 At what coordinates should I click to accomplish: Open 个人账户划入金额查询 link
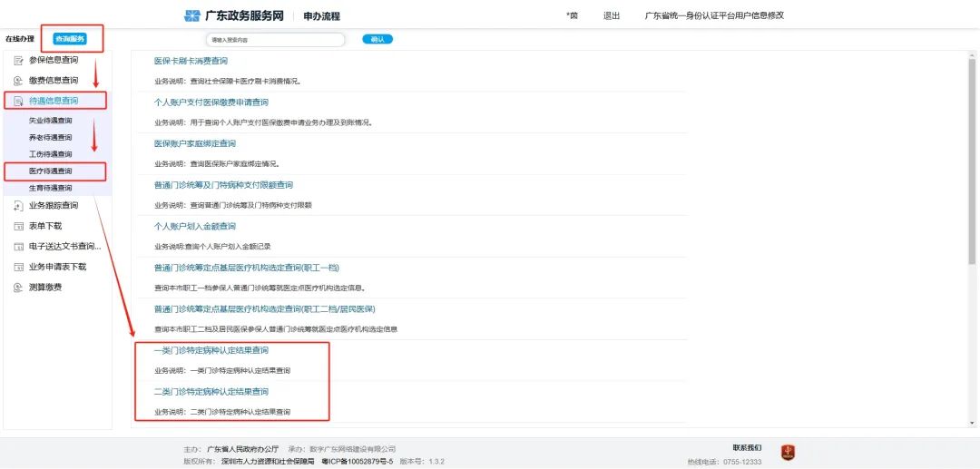pos(195,226)
